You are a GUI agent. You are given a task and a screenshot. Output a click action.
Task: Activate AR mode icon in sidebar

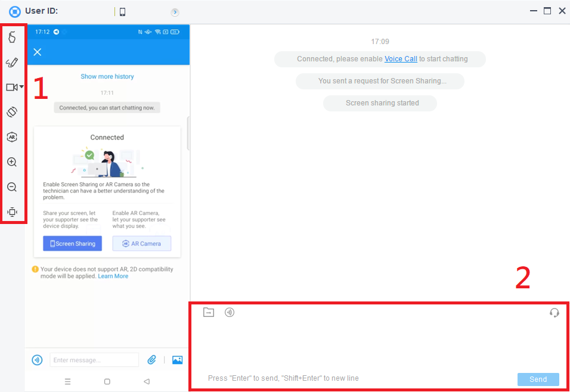(12, 137)
